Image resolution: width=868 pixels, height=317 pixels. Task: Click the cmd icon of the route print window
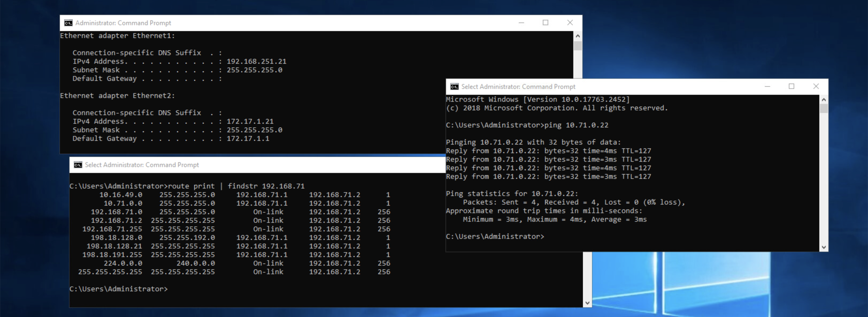coord(78,165)
